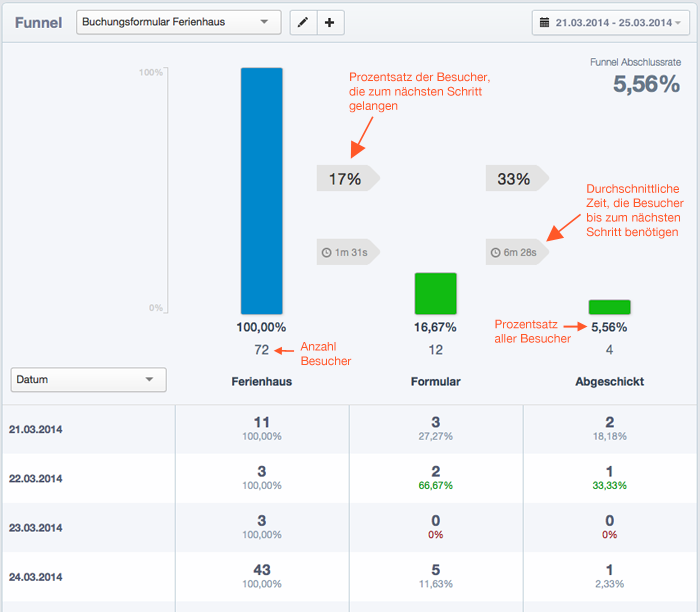Click the 17% conversion arrow label

tap(348, 179)
